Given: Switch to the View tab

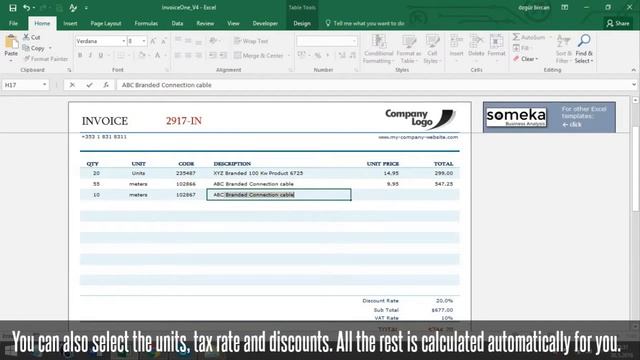Looking at the screenshot, I should click(233, 23).
